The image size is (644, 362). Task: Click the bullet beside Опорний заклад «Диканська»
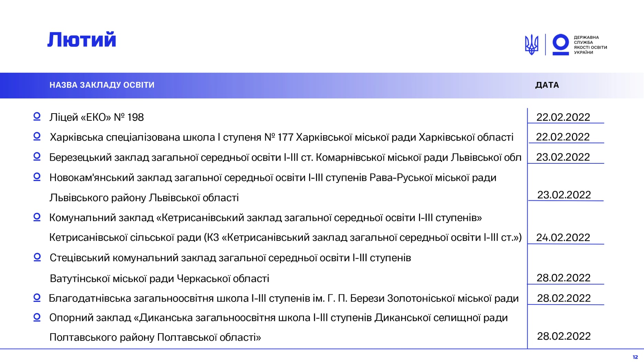click(37, 317)
